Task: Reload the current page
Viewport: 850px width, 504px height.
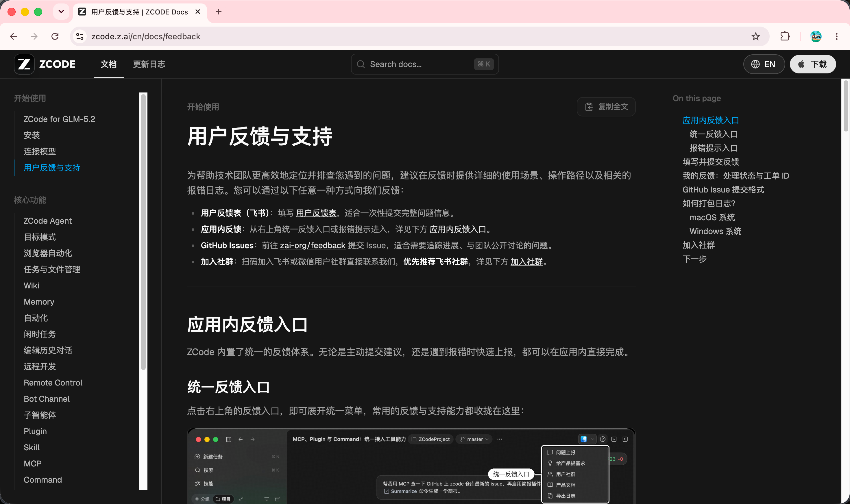Action: [x=55, y=36]
